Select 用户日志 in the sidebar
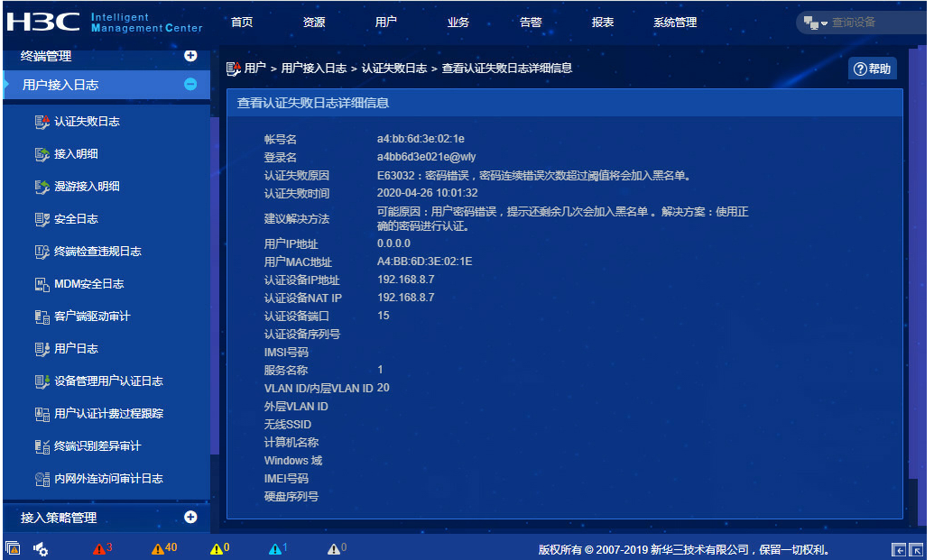 [x=76, y=349]
